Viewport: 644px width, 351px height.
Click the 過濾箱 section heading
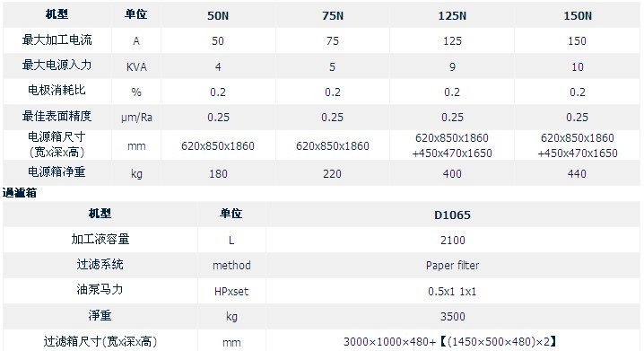(x=20, y=192)
